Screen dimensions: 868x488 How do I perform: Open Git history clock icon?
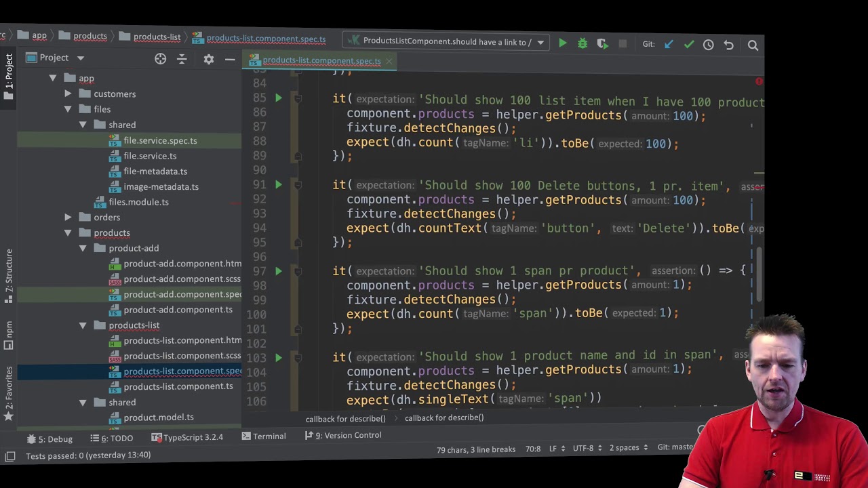point(708,45)
